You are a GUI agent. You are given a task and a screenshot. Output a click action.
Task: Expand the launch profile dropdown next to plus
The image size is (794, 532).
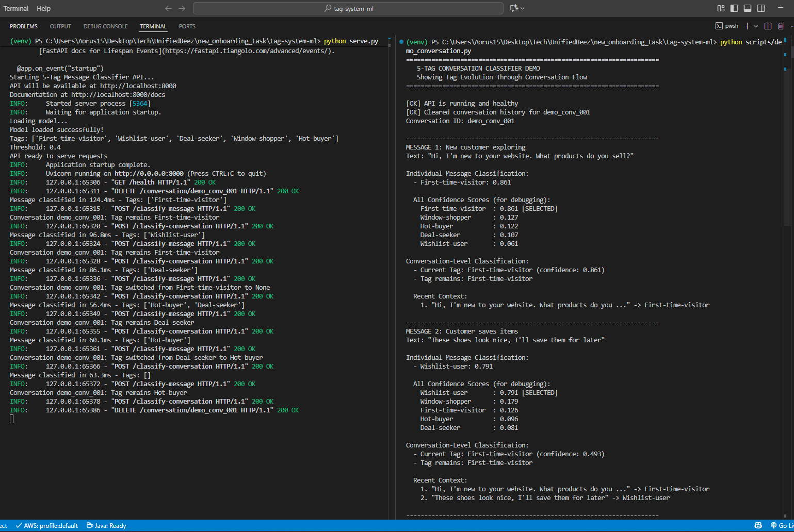756,25
